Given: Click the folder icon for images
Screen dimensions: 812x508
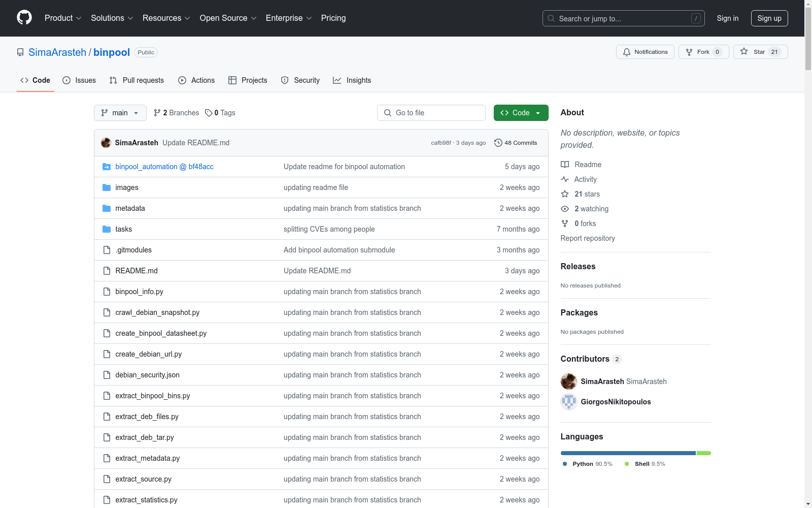Looking at the screenshot, I should tap(107, 187).
